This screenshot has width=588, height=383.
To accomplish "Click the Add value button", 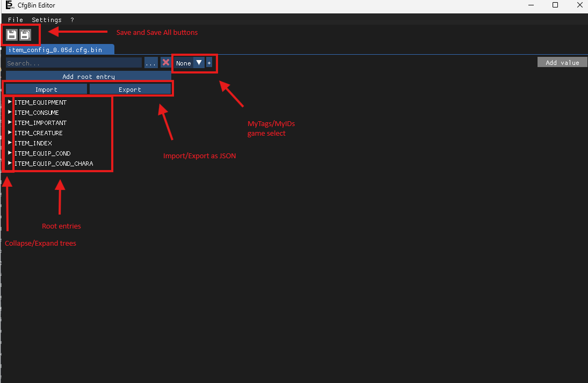I will pyautogui.click(x=562, y=62).
